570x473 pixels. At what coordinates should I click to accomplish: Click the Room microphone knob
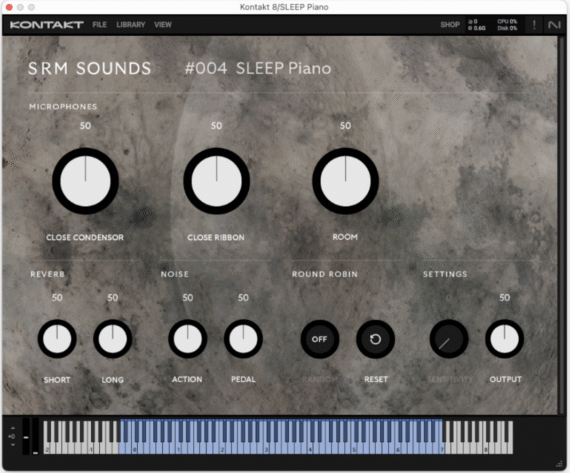[345, 181]
